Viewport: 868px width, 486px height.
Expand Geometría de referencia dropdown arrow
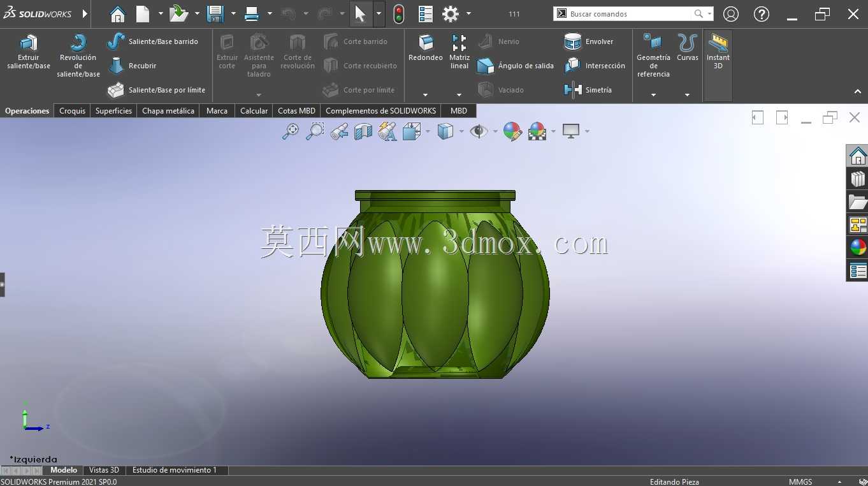pyautogui.click(x=653, y=95)
